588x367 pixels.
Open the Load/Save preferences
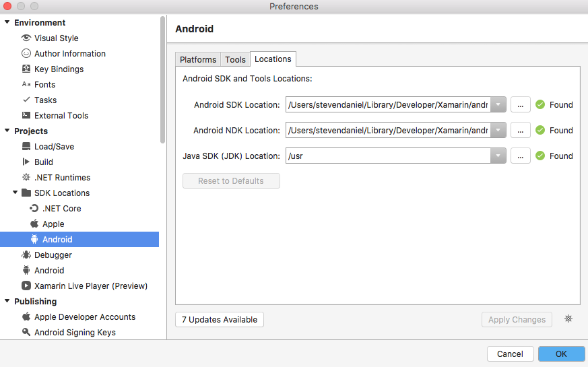54,146
